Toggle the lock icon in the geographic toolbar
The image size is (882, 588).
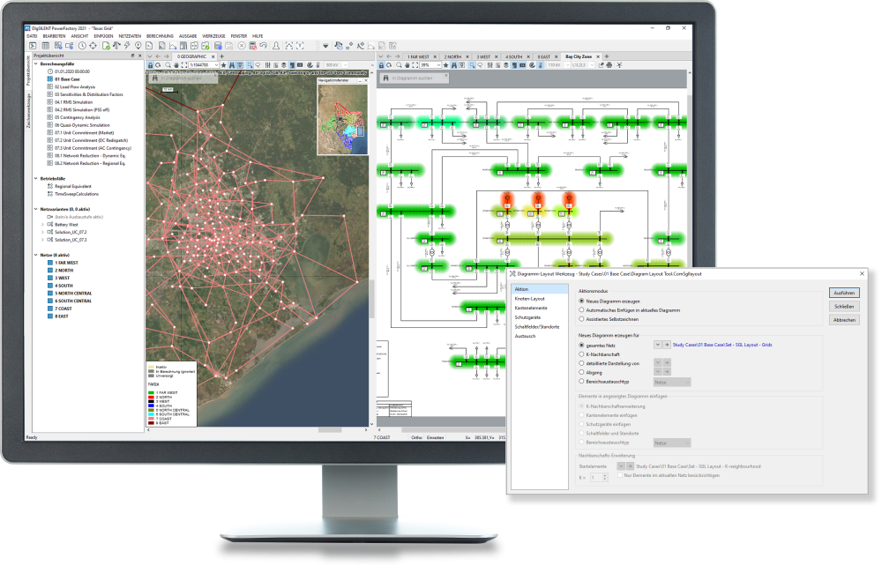(150, 65)
